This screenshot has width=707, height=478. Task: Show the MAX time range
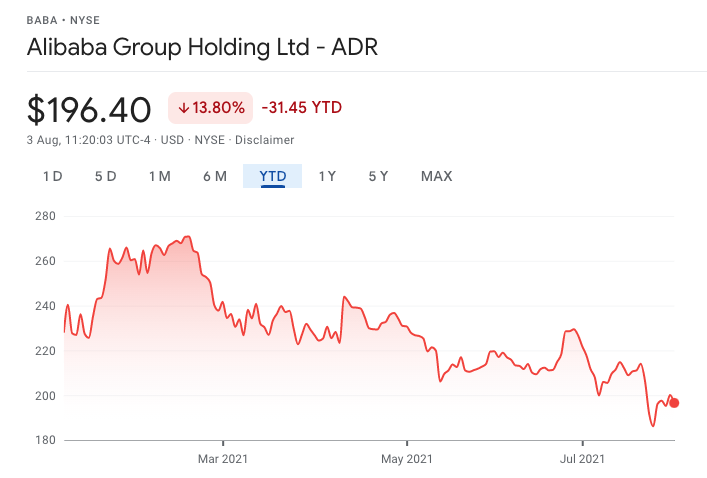point(436,177)
